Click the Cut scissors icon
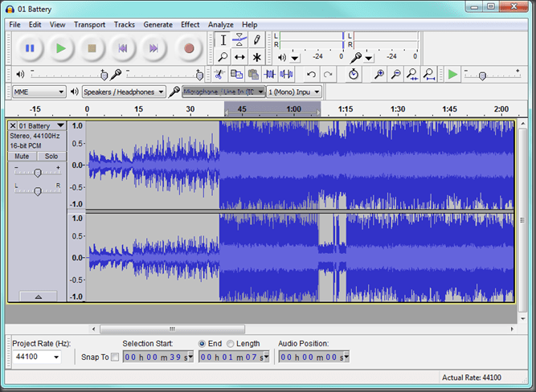 [218, 74]
